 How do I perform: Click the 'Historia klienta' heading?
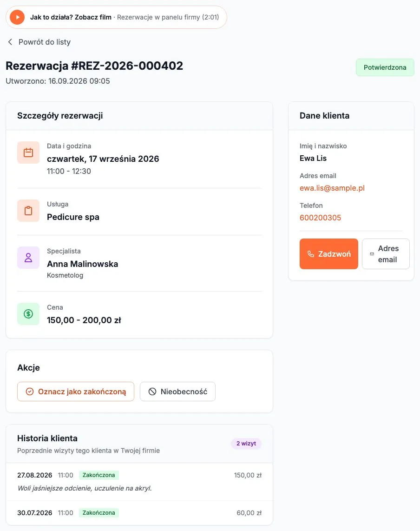pyautogui.click(x=47, y=438)
